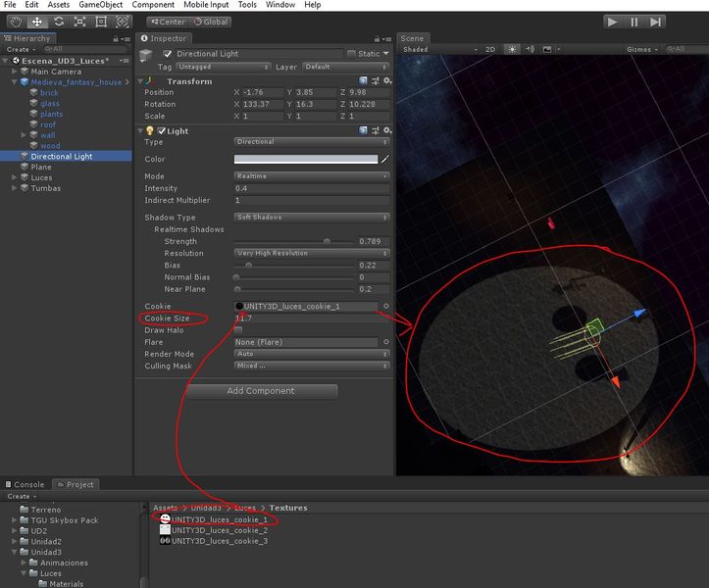Image resolution: width=709 pixels, height=588 pixels.
Task: Switch to the Project tab
Action: [76, 484]
